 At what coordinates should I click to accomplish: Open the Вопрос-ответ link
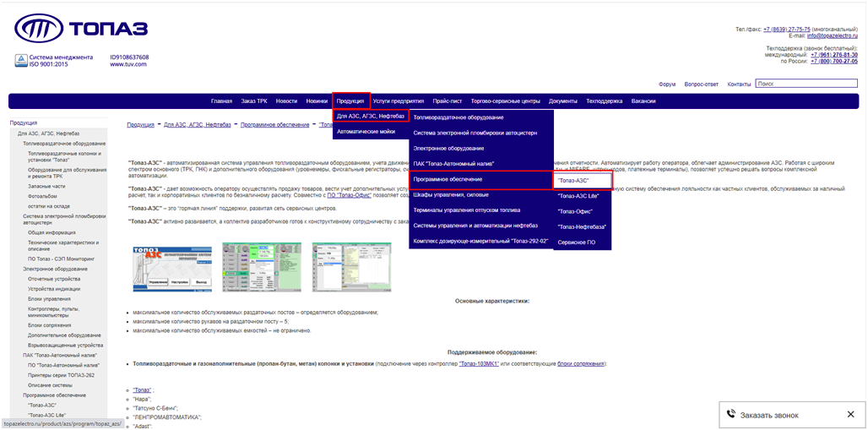tap(702, 84)
